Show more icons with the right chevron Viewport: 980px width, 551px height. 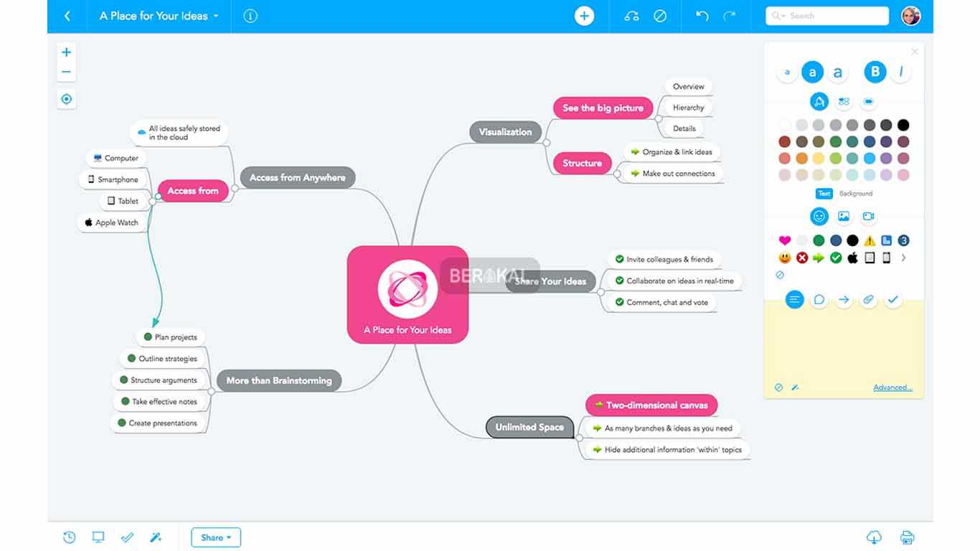coord(903,258)
